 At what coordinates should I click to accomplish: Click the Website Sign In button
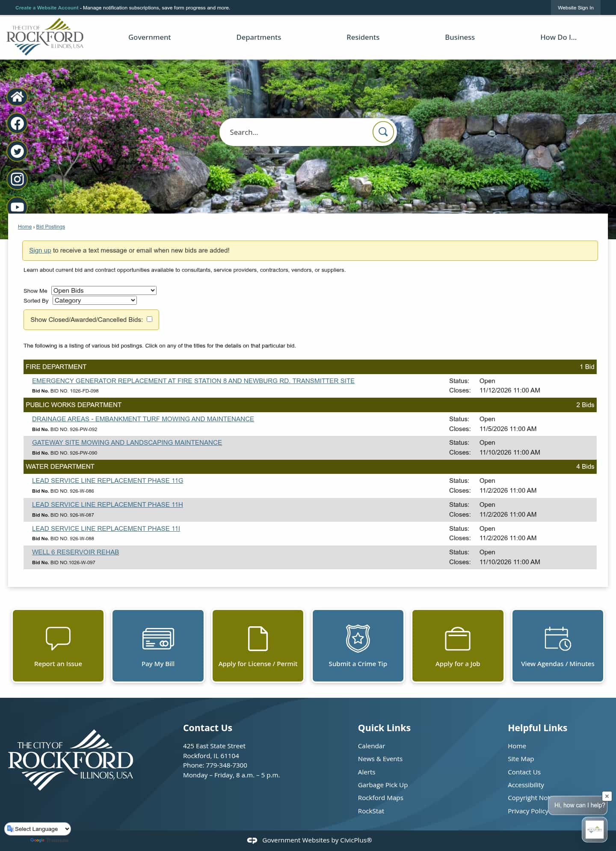[575, 8]
